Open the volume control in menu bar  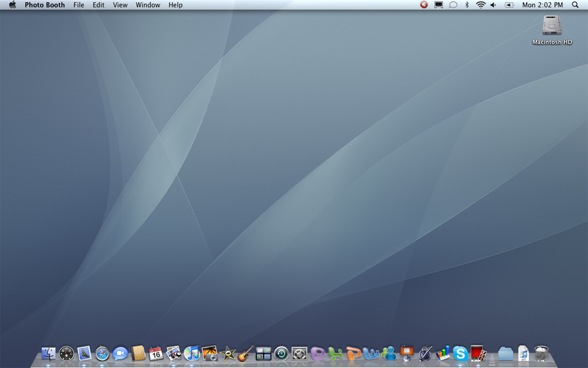click(x=493, y=5)
